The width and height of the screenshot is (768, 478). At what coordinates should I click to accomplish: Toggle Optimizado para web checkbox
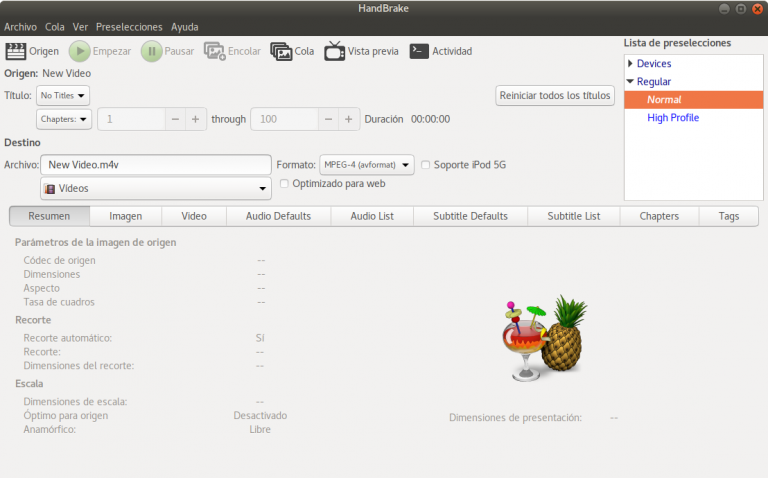click(x=284, y=184)
